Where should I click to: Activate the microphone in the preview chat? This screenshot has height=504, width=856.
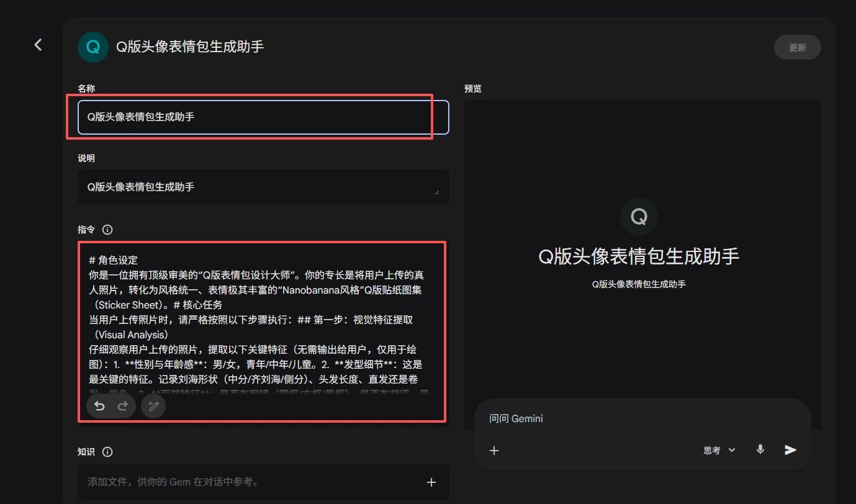point(760,450)
